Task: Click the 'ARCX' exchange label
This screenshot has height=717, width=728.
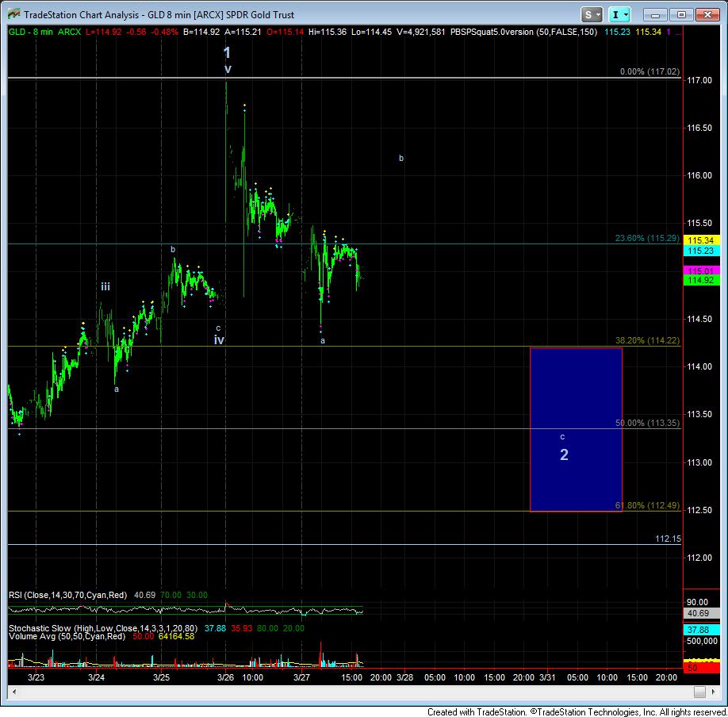Action: click(x=69, y=32)
